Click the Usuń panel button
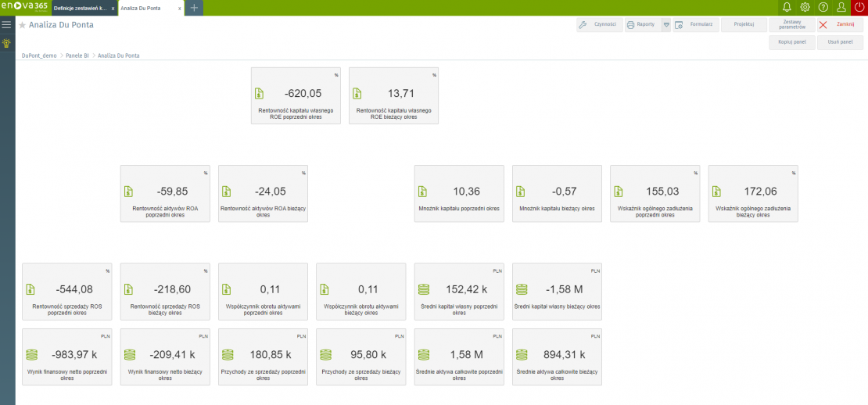Image resolution: width=868 pixels, height=405 pixels. tap(840, 42)
